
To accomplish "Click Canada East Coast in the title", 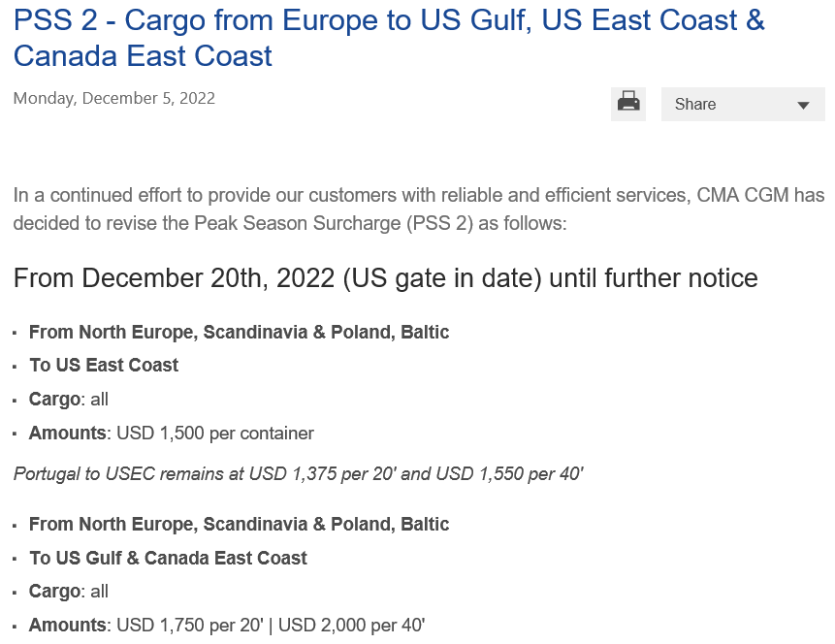I will (x=143, y=56).
